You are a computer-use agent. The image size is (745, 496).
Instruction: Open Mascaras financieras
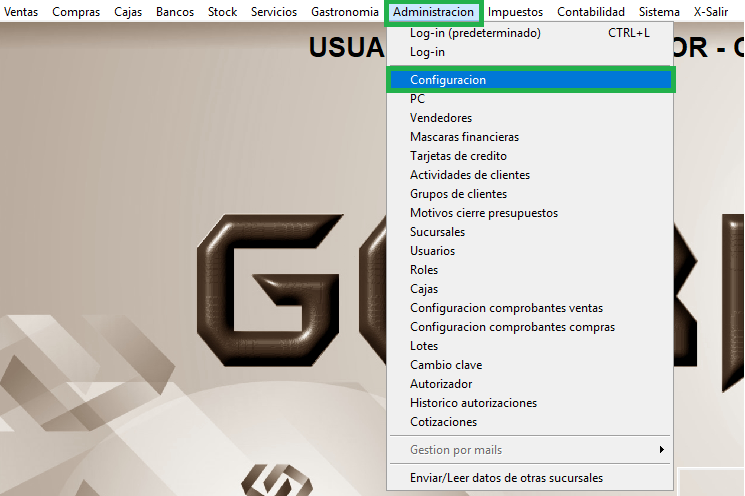click(531, 137)
